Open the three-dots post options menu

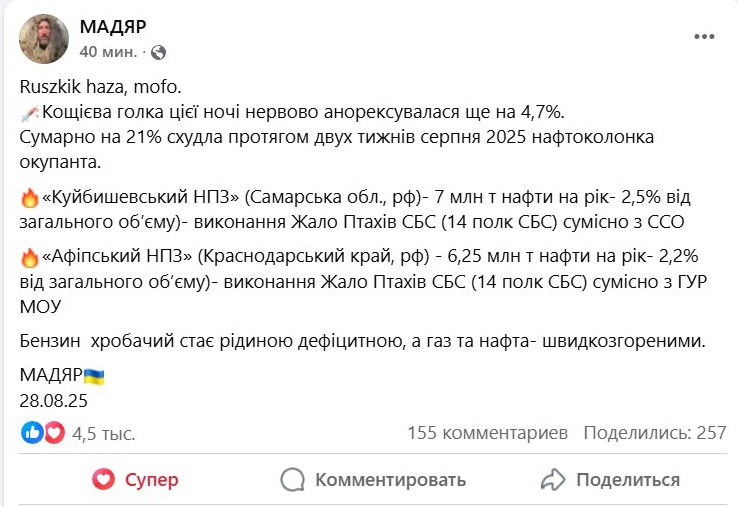click(x=704, y=36)
